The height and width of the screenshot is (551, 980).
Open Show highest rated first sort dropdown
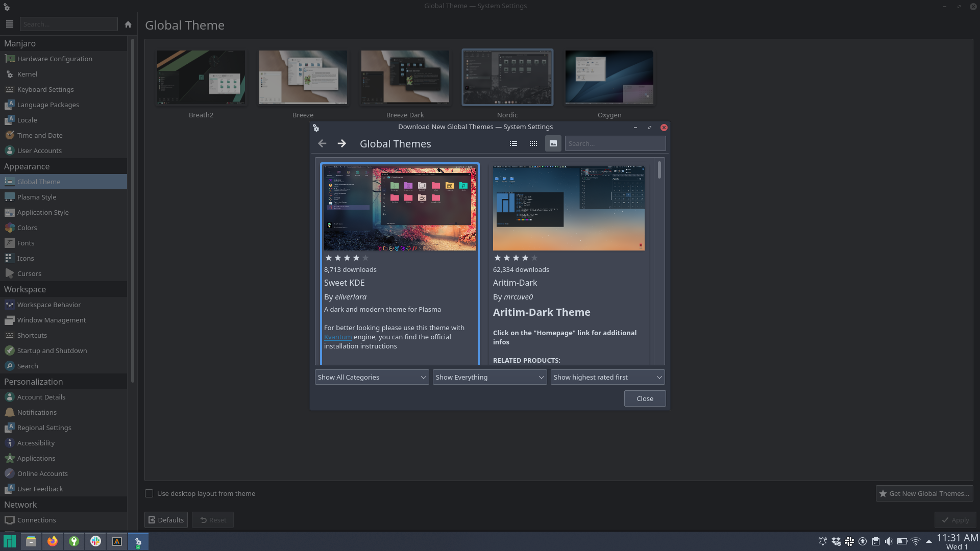pos(607,377)
